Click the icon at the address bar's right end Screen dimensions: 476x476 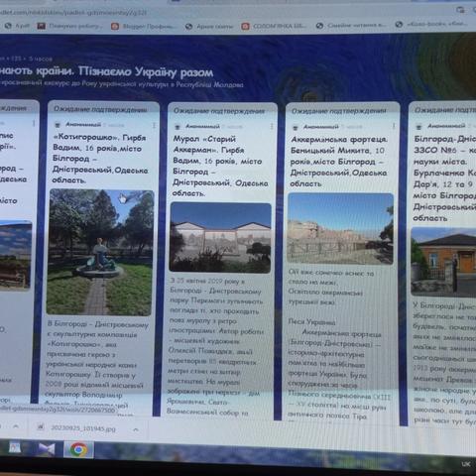coord(460,10)
